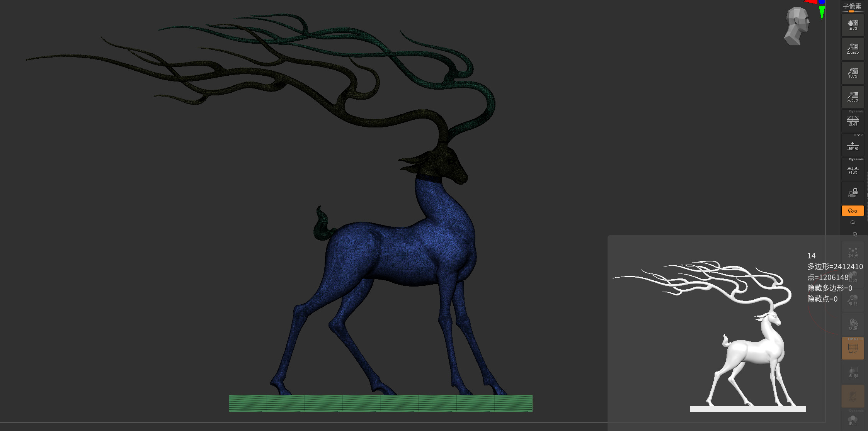Click the 多边形=2412410 polygon count text
Screen dimensions: 868x431
(x=835, y=266)
